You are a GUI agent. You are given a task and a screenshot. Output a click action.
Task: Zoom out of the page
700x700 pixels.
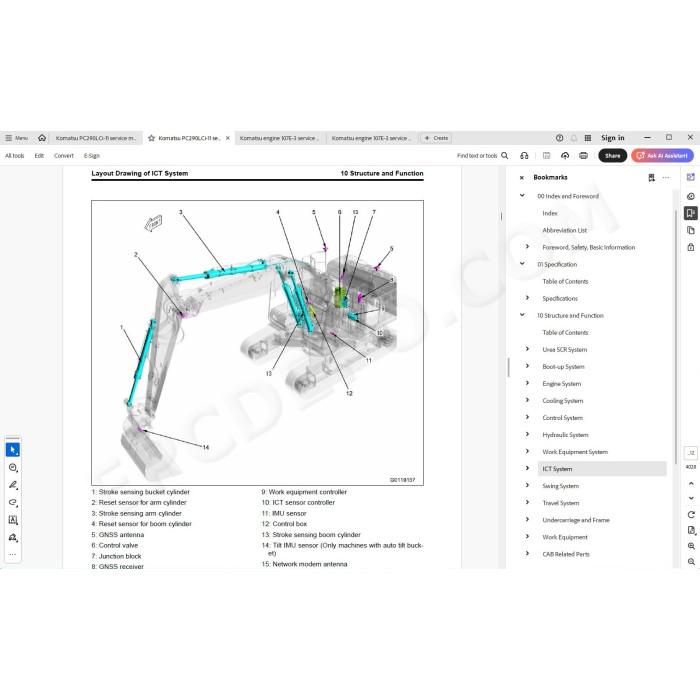691,562
